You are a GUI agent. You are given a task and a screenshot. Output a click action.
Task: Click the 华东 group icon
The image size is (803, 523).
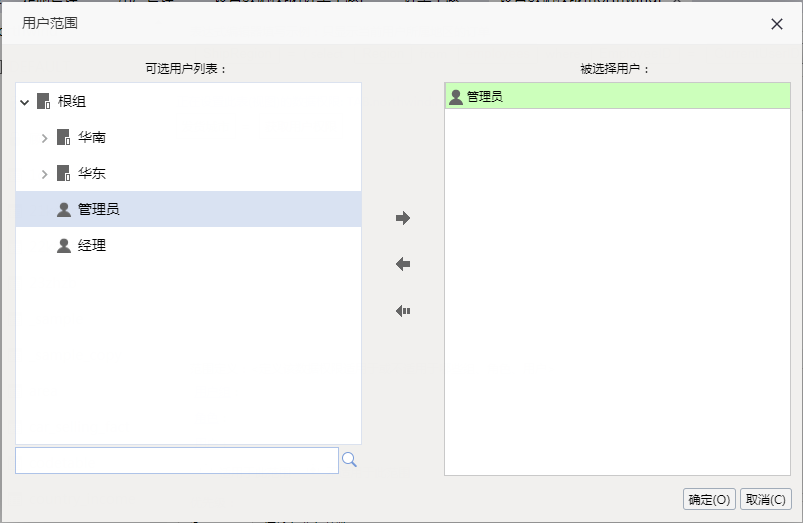click(64, 173)
